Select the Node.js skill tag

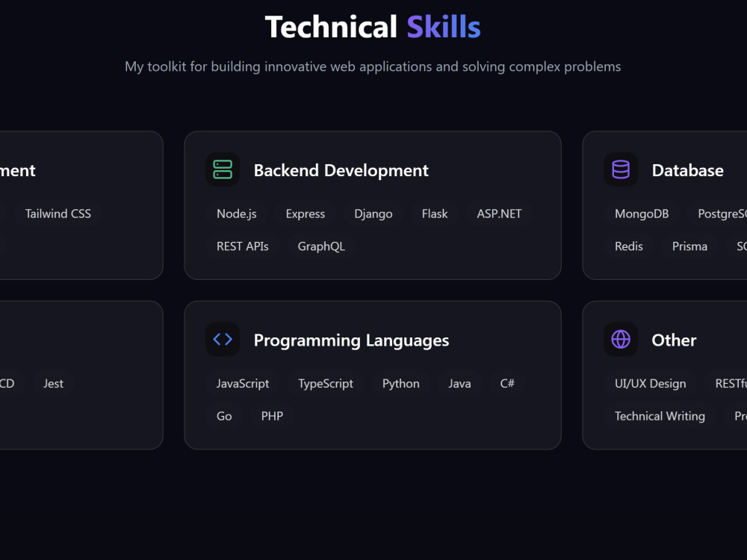pos(237,214)
